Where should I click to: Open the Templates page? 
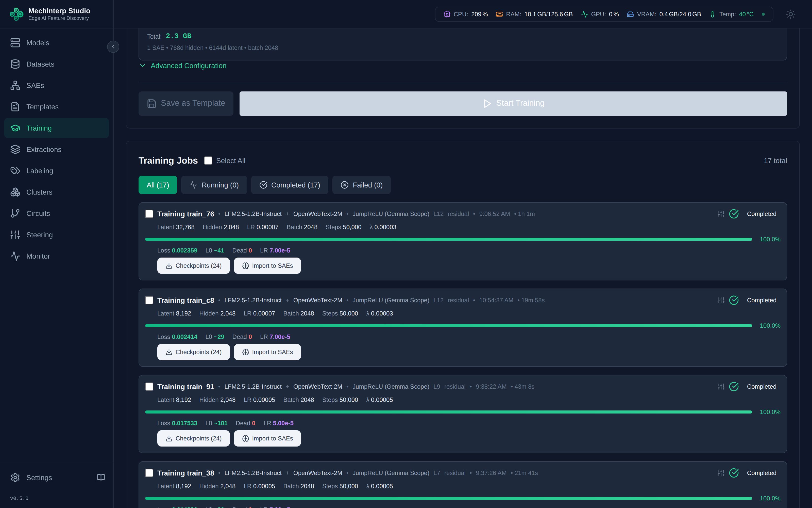tap(56, 107)
